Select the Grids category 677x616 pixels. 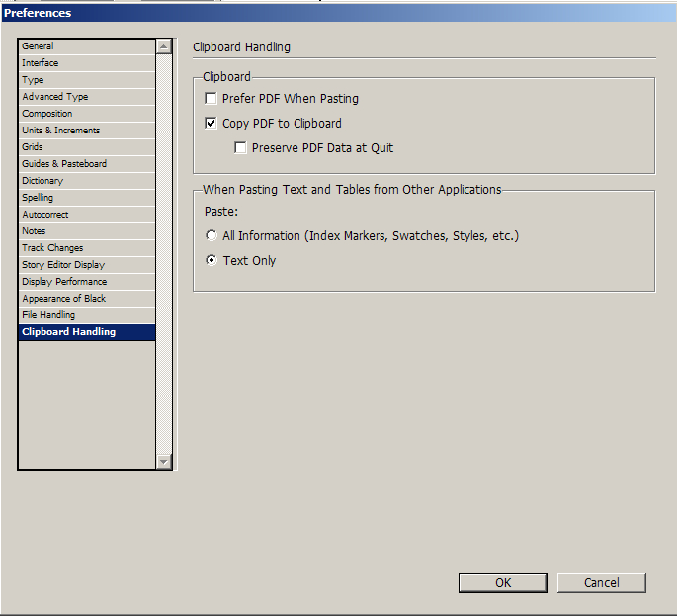pos(87,147)
